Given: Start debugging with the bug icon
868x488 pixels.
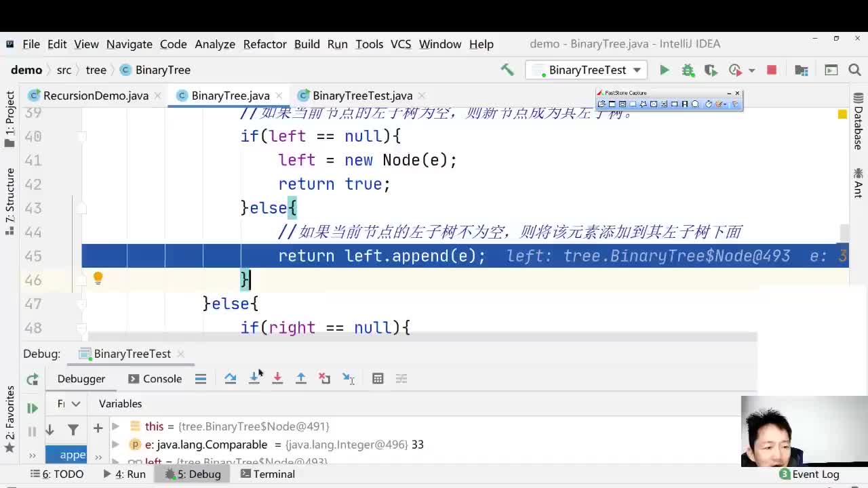Looking at the screenshot, I should (x=688, y=70).
